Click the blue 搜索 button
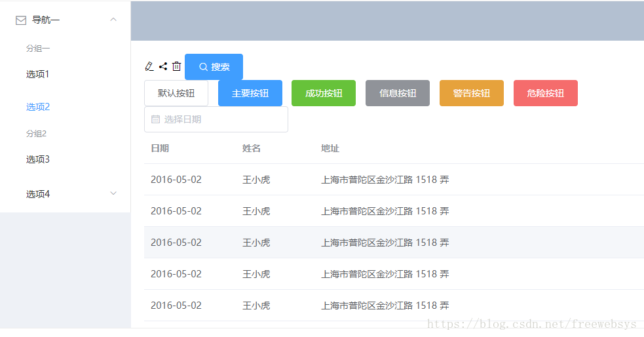This screenshot has height=337, width=644. pyautogui.click(x=214, y=67)
